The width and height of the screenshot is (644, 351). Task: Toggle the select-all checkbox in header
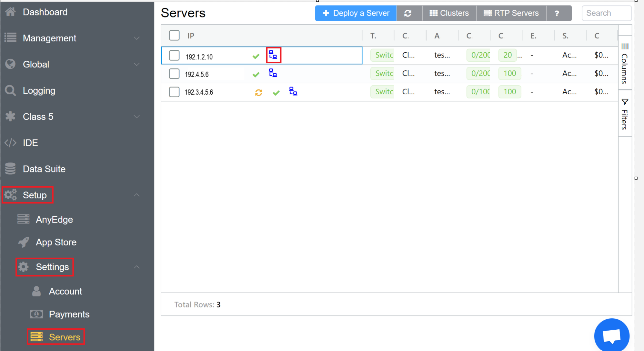(174, 35)
